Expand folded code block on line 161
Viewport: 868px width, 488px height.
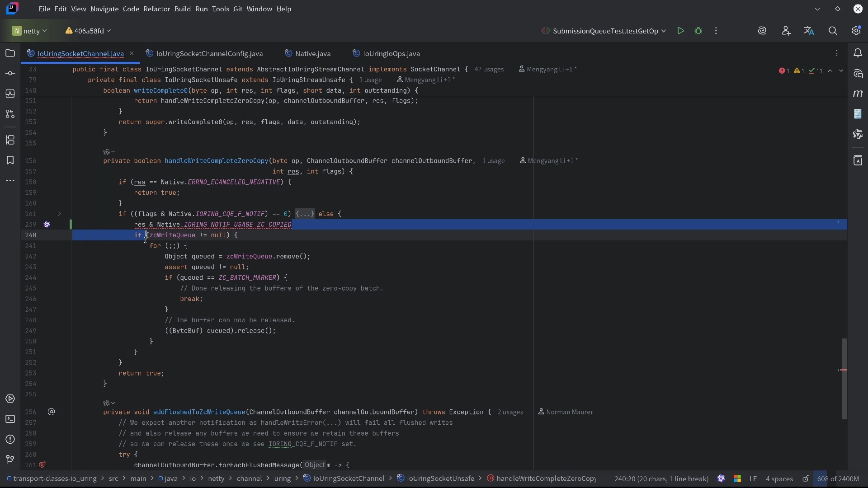point(59,214)
